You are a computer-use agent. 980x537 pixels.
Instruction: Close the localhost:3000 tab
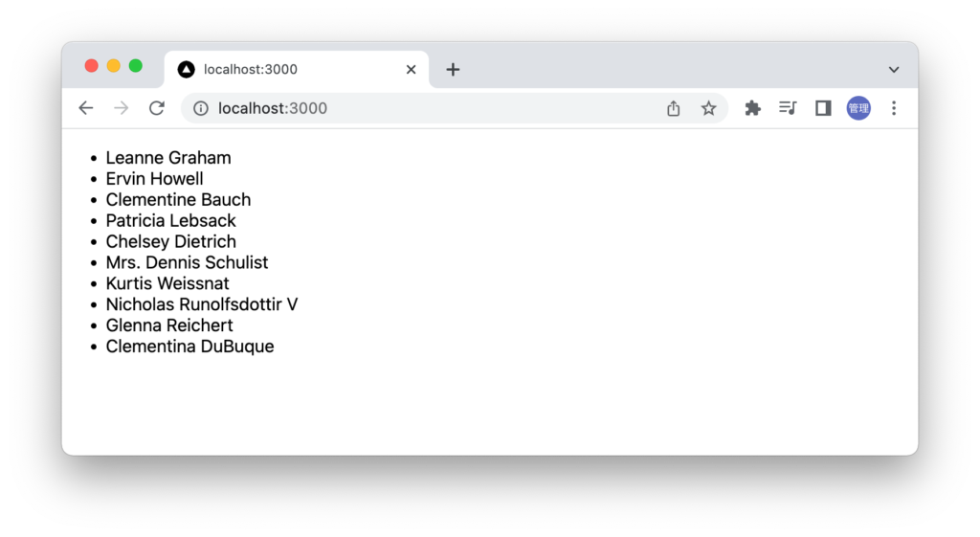(411, 69)
